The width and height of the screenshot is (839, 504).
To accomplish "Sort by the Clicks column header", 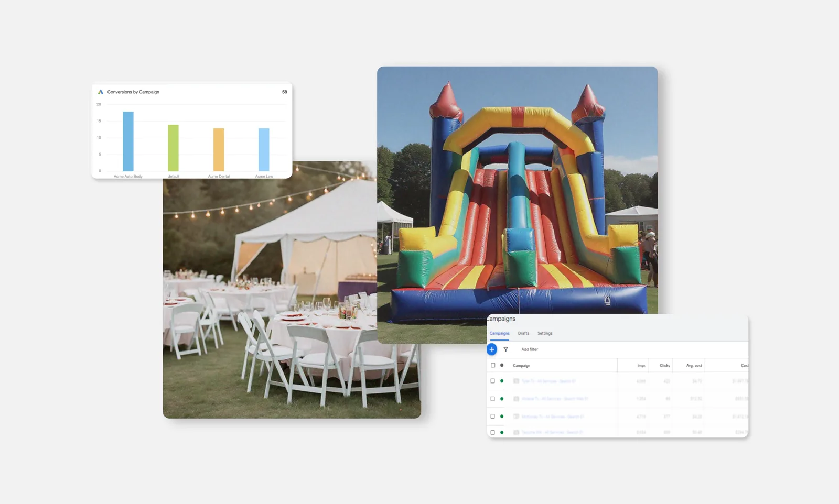I will pos(665,366).
